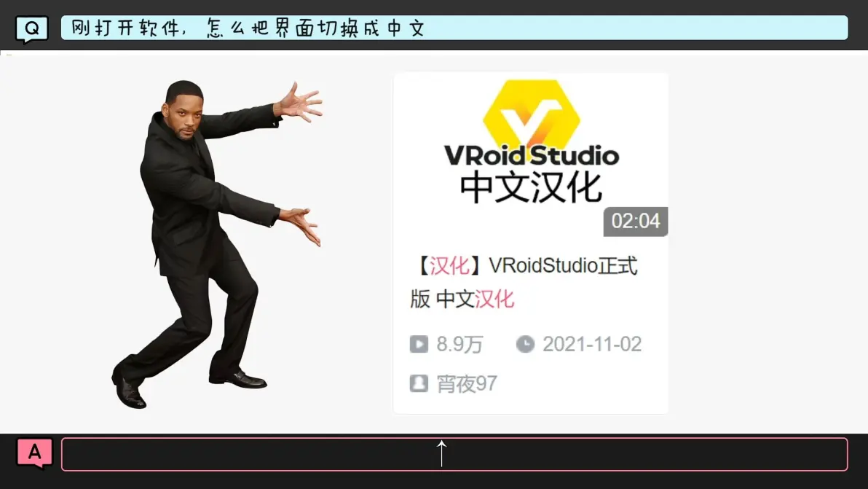Open the VRoid Studio 中文汉化 video thumbnail

pyautogui.click(x=530, y=155)
